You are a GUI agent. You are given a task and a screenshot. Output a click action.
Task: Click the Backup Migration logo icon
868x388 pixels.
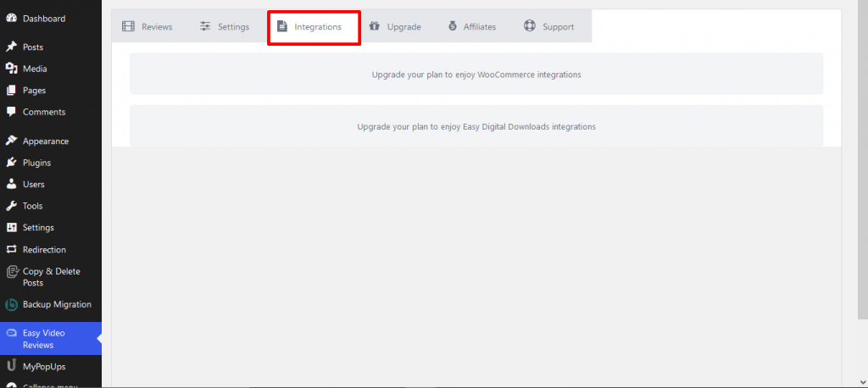(11, 304)
